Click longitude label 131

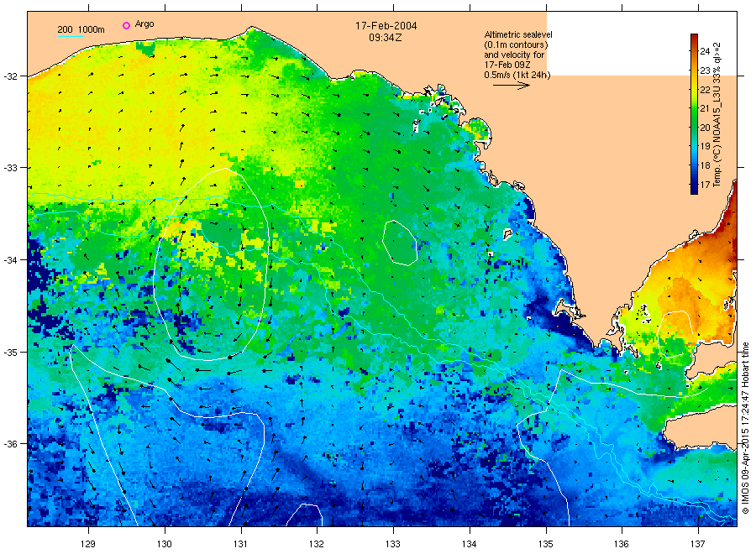pyautogui.click(x=240, y=544)
